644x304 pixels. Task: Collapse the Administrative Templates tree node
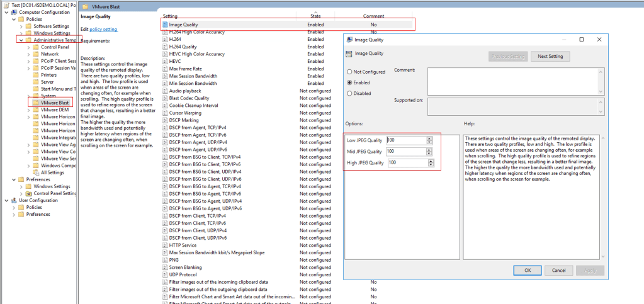point(21,40)
